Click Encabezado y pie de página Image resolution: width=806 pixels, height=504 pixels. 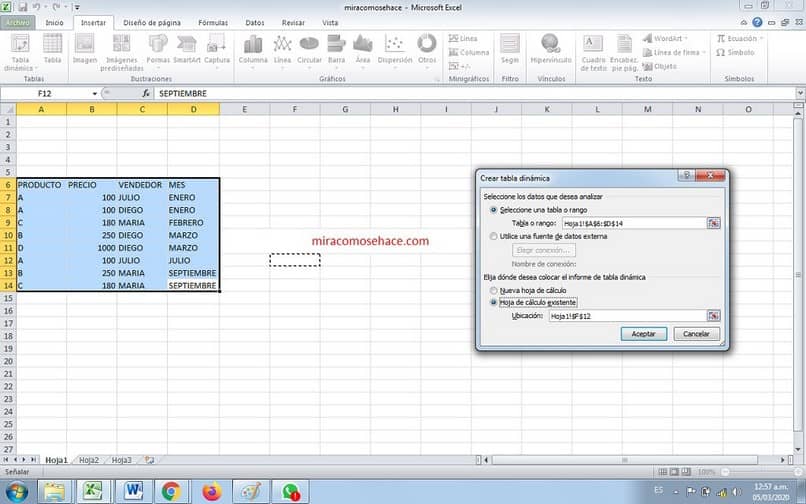[x=624, y=52]
